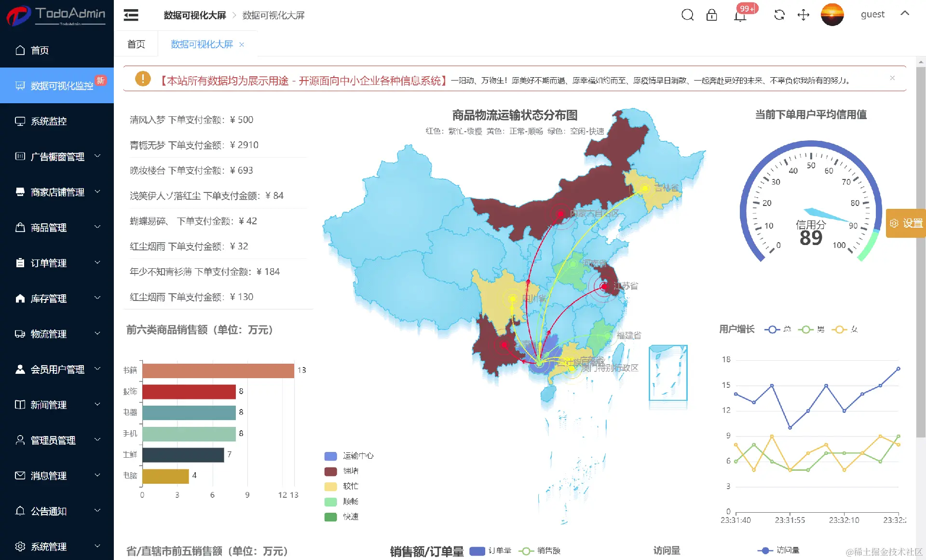Click the refresh page icon
The width and height of the screenshot is (926, 560).
(779, 15)
